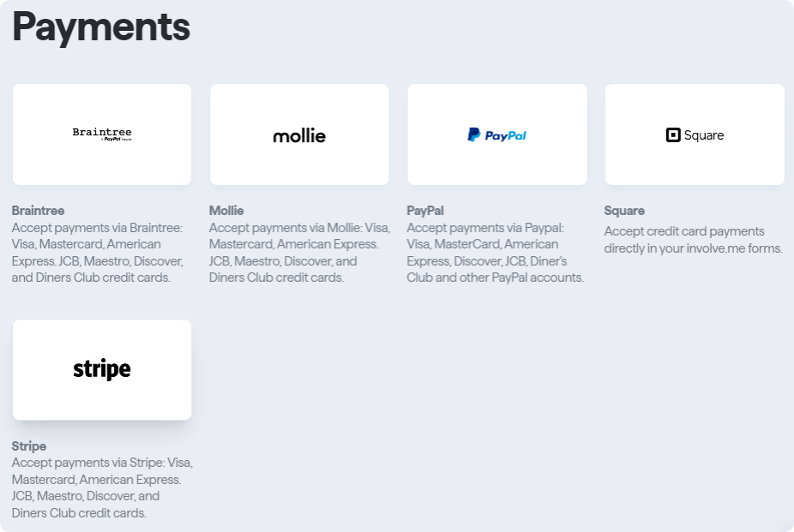Select the Square title link
The image size is (794, 532).
pos(624,211)
